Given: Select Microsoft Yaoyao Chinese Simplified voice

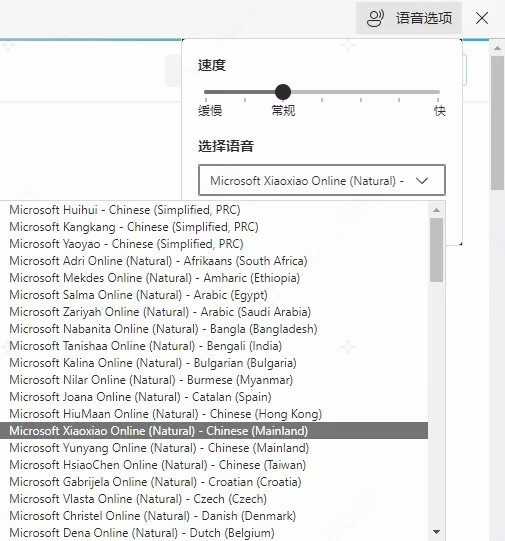Looking at the screenshot, I should click(x=214, y=244).
